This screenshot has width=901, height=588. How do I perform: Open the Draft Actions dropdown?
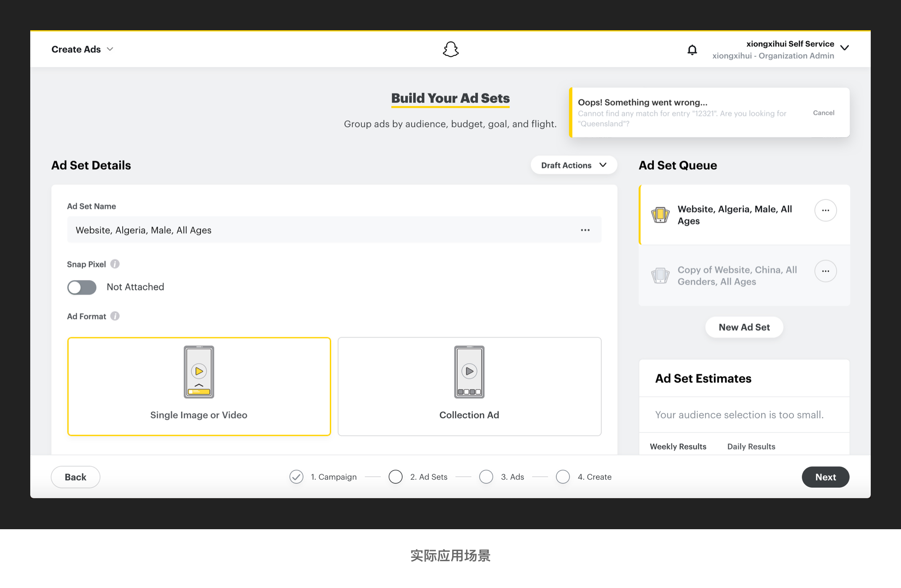pyautogui.click(x=574, y=165)
